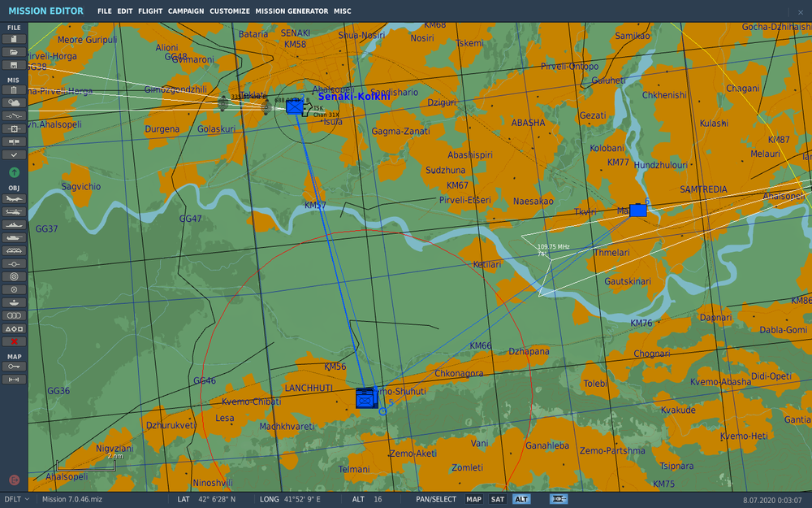Click the latitude readout 42° 6'28" N
Image resolution: width=812 pixels, height=508 pixels.
(x=217, y=499)
